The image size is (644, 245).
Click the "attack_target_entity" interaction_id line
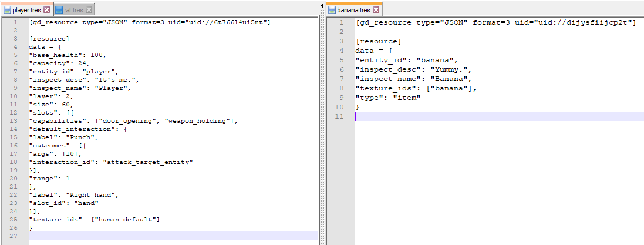pos(111,162)
